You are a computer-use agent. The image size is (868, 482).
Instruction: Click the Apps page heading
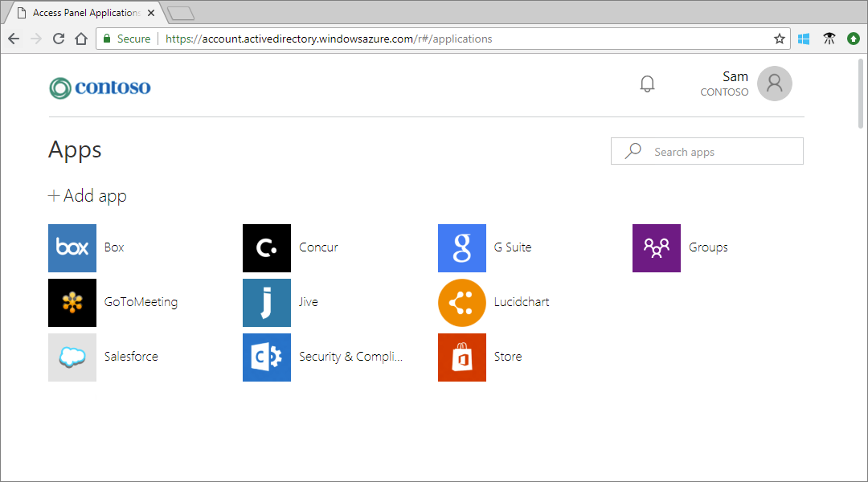[75, 150]
